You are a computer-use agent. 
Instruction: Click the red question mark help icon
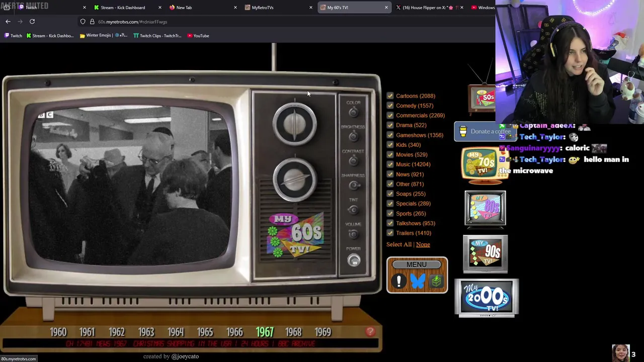(x=370, y=331)
